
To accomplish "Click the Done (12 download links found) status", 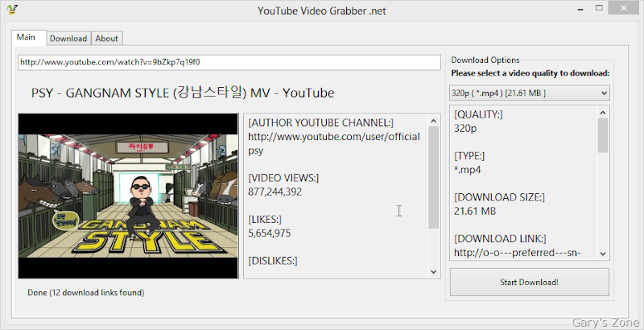I will click(x=86, y=293).
